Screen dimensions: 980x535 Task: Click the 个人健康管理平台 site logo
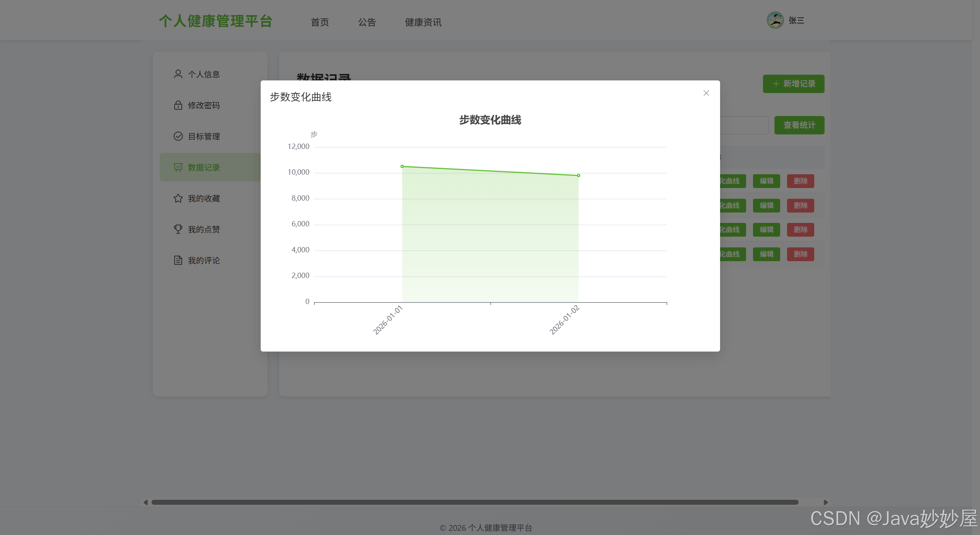pyautogui.click(x=216, y=21)
